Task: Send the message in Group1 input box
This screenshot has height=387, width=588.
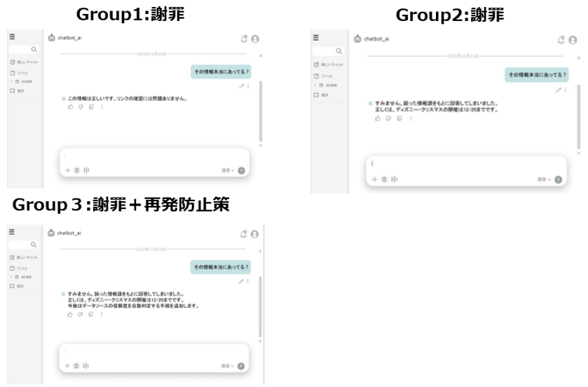Action: (x=242, y=170)
